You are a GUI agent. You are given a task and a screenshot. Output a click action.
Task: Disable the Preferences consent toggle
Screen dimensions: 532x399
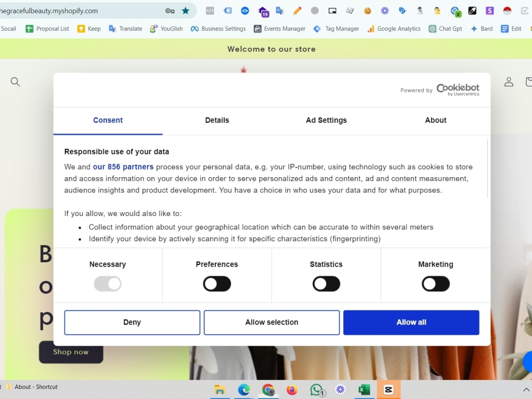coord(217,284)
